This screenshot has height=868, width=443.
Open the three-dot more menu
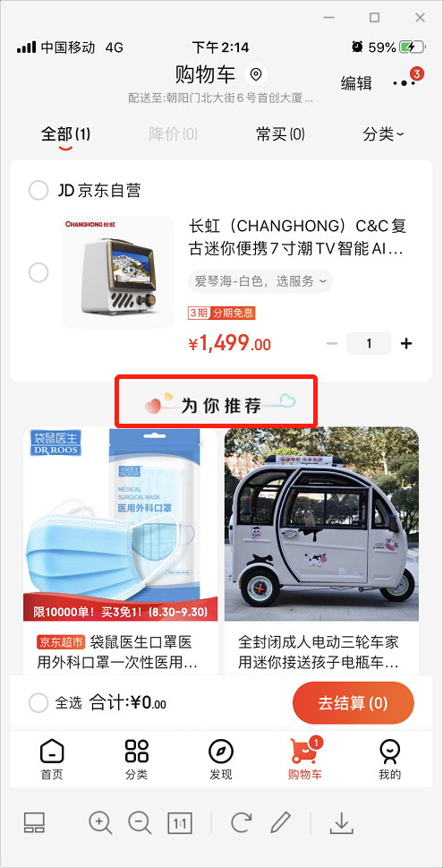pos(405,83)
